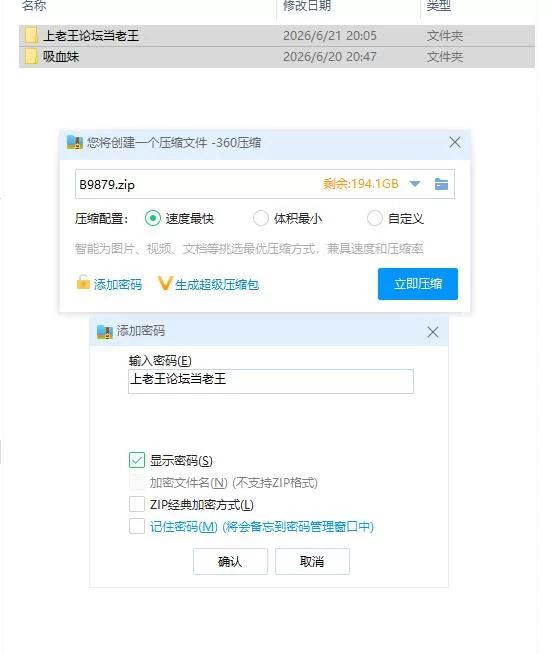The width and height of the screenshot is (552, 654).
Task: Open the save location dropdown arrow
Action: point(415,184)
